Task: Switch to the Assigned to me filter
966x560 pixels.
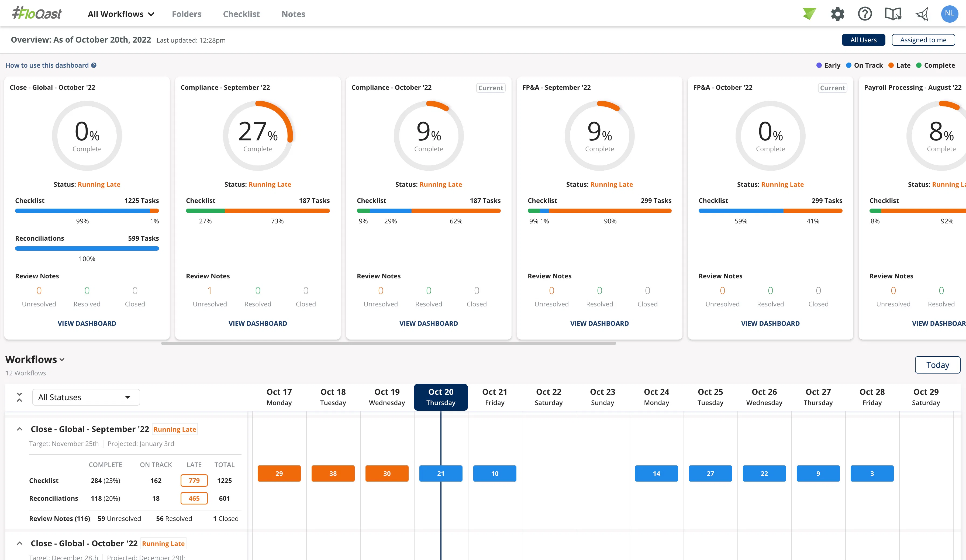Action: 923,39
